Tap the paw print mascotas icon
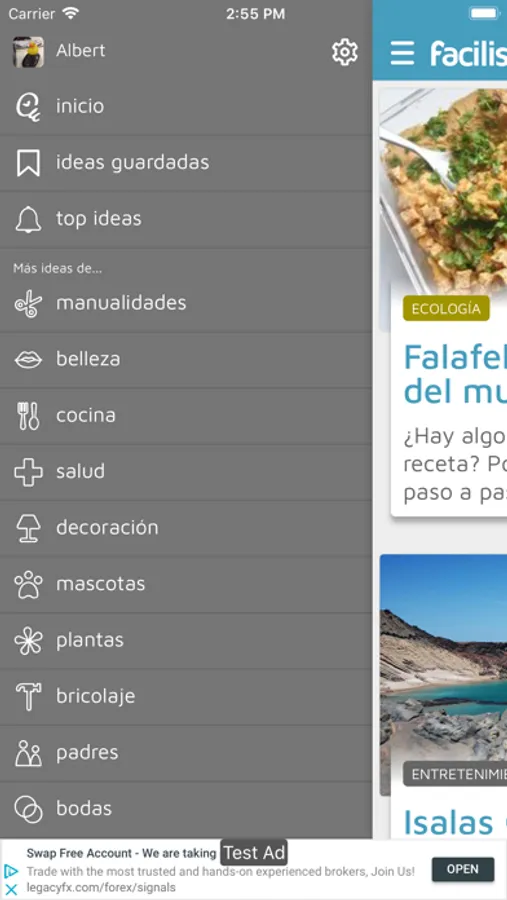Screen dimensions: 507x900 tap(28, 584)
